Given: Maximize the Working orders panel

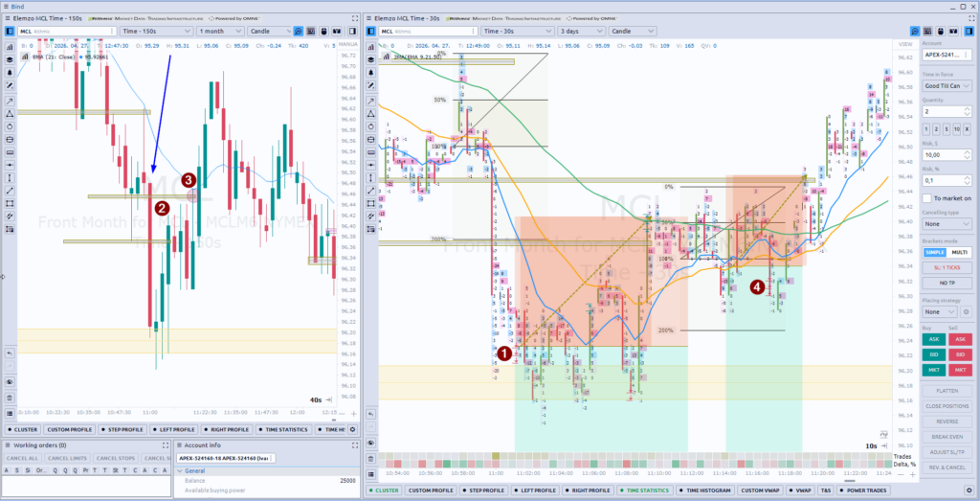Looking at the screenshot, I should 165,445.
